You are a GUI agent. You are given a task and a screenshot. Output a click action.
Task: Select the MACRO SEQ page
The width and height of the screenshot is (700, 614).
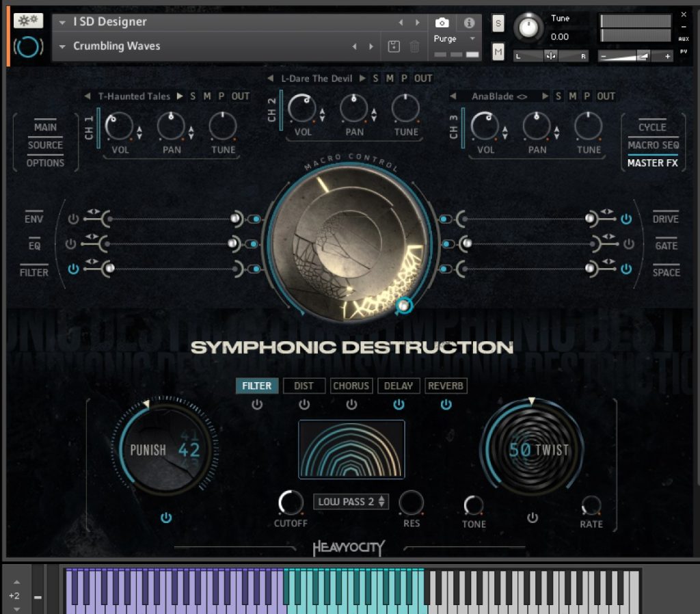653,145
